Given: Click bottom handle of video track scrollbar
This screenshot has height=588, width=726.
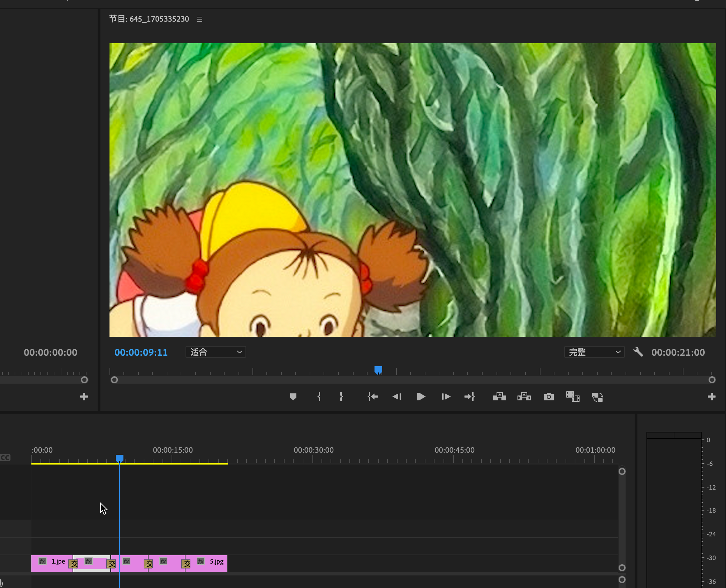Looking at the screenshot, I should (622, 568).
